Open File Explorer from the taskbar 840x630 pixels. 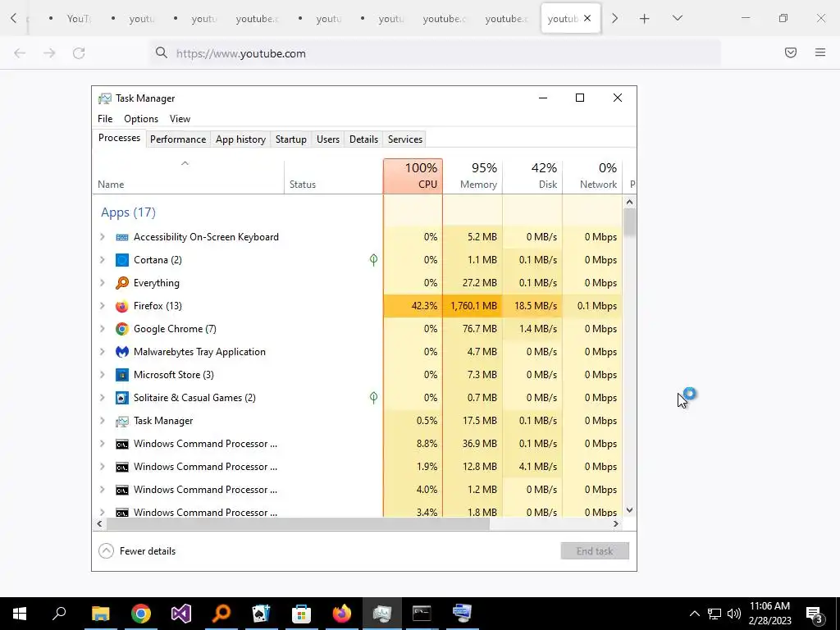pyautogui.click(x=100, y=614)
